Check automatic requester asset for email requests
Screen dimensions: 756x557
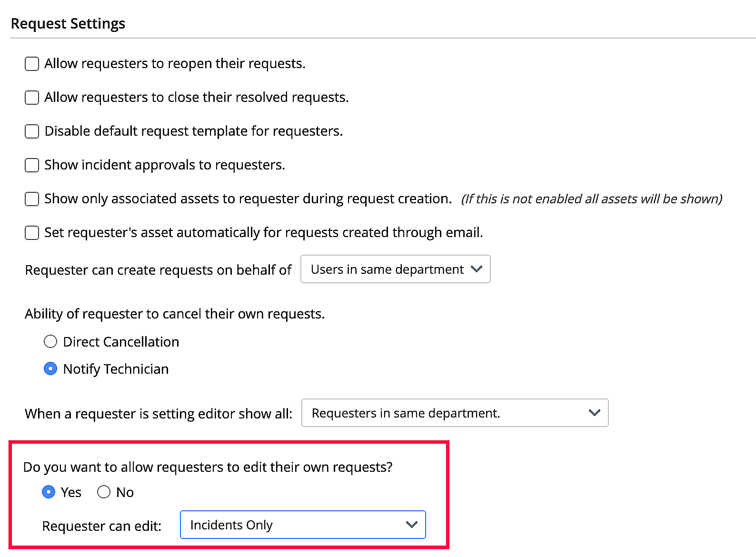click(31, 232)
